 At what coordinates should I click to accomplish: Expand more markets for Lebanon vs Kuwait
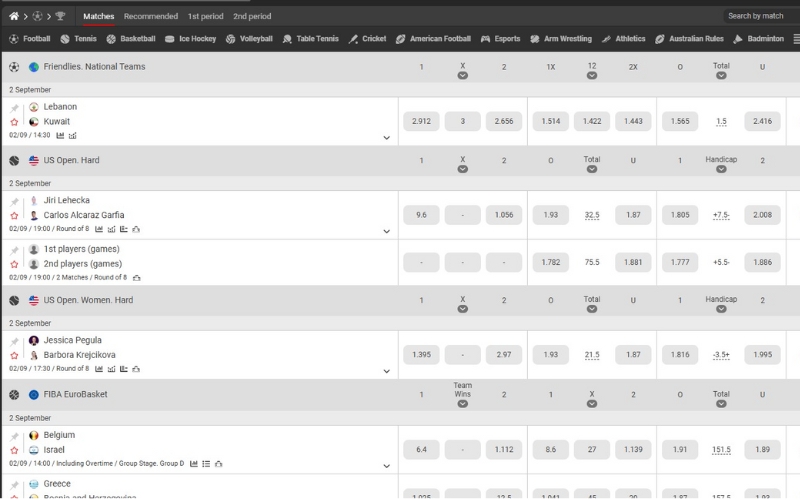tap(387, 138)
